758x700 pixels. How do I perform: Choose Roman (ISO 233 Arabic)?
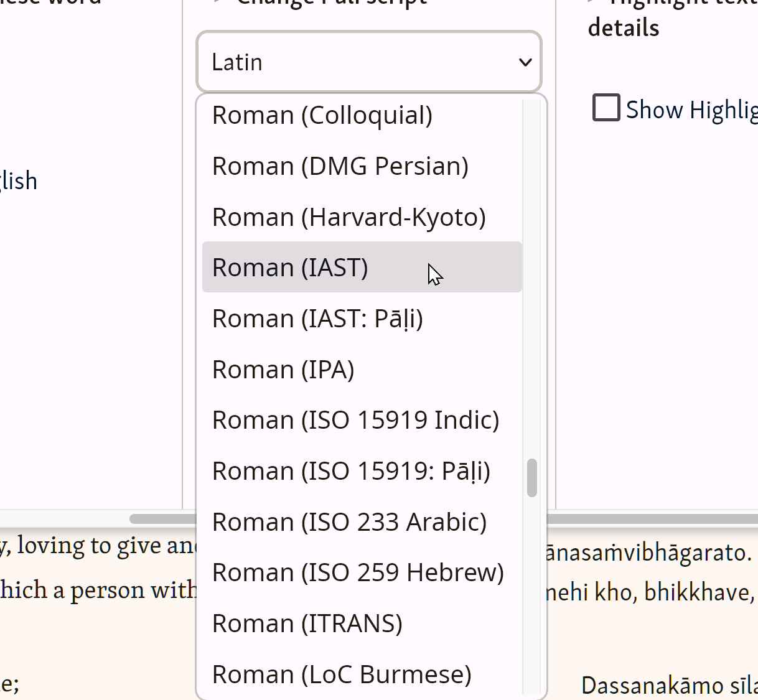pos(349,522)
